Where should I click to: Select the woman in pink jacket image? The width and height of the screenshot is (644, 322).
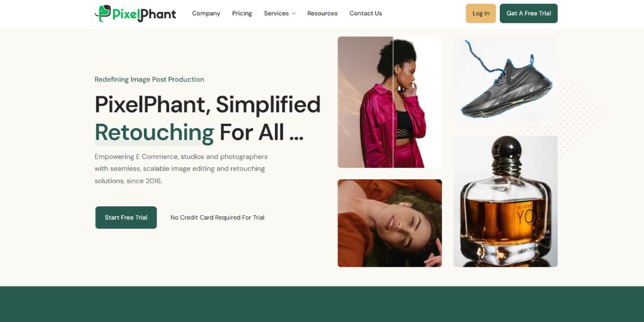point(390,102)
